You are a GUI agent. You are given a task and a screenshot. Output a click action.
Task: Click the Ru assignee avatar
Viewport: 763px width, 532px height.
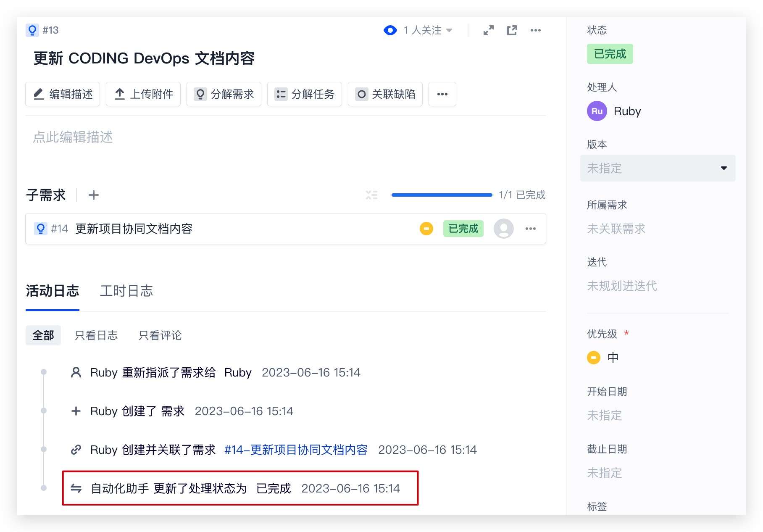click(x=597, y=111)
